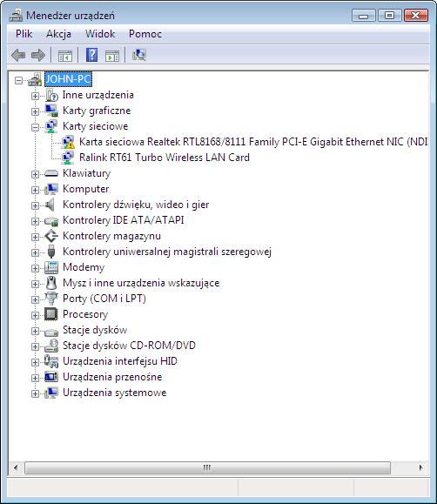Click the Porty (COM i LPT) icon
This screenshot has height=504, width=437.
click(51, 299)
